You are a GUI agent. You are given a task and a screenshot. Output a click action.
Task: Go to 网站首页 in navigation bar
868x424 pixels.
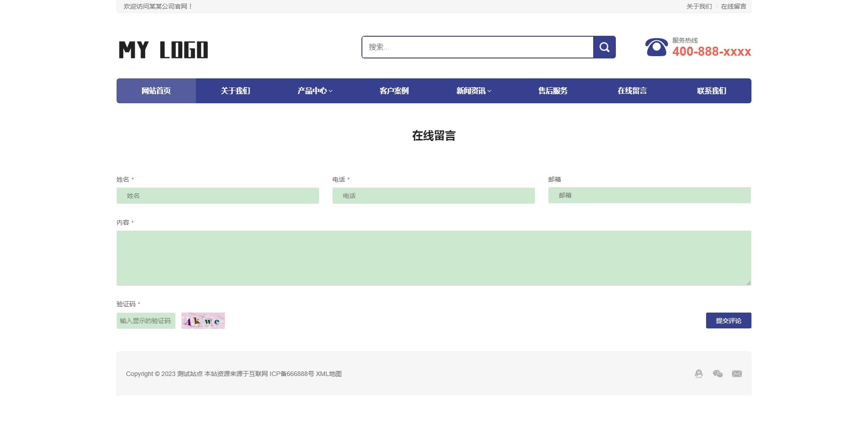pos(156,91)
